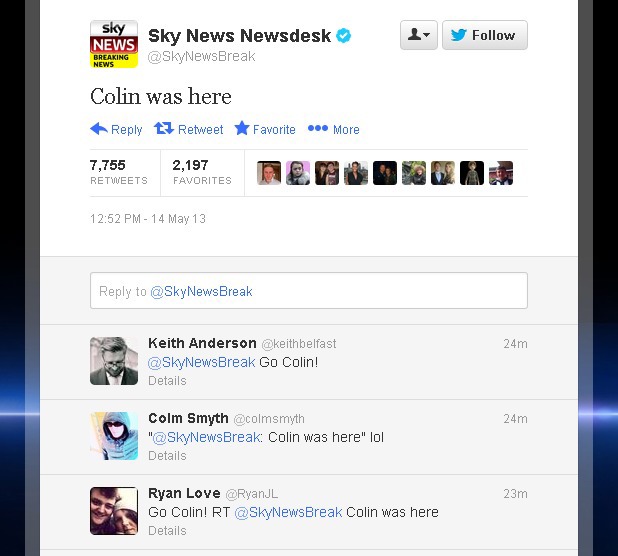Screen dimensions: 618x556
Task: View the 7,755 retweets list
Action: tap(119, 172)
